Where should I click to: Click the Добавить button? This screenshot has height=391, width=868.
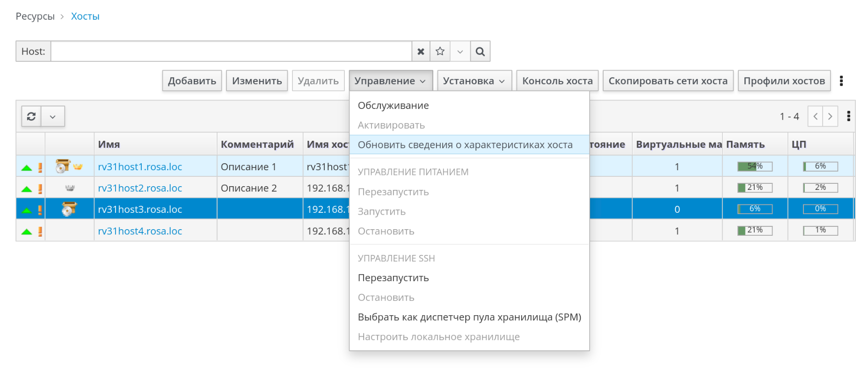(192, 81)
